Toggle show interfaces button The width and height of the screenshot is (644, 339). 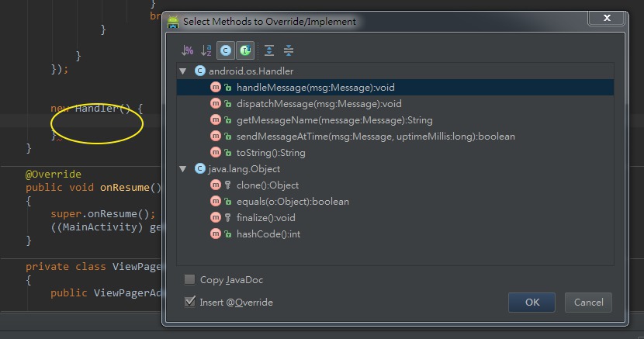pos(245,50)
